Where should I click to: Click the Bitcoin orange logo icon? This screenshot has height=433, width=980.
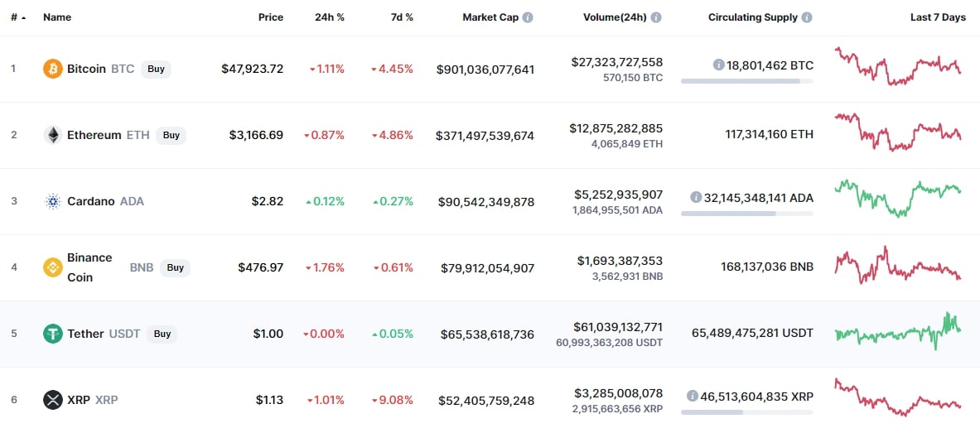click(52, 69)
